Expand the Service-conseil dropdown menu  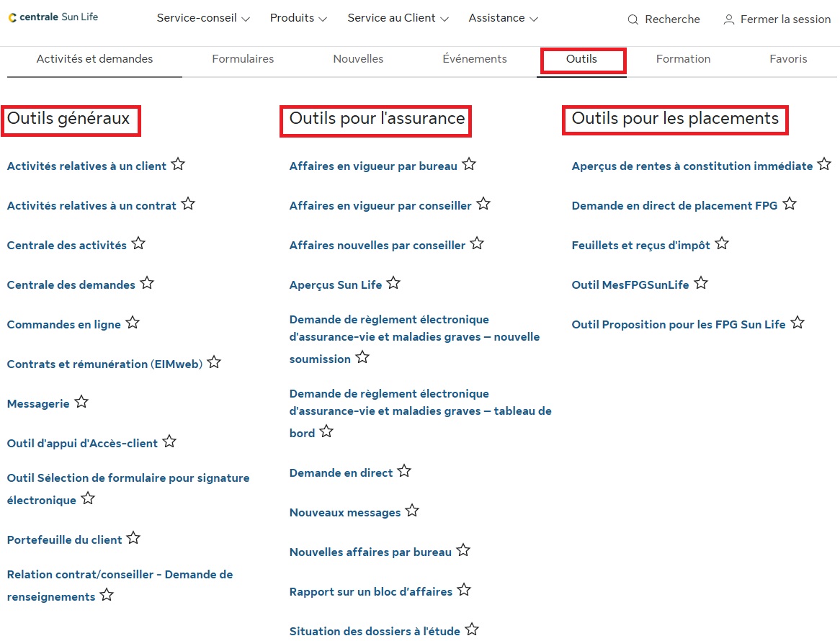pyautogui.click(x=203, y=19)
